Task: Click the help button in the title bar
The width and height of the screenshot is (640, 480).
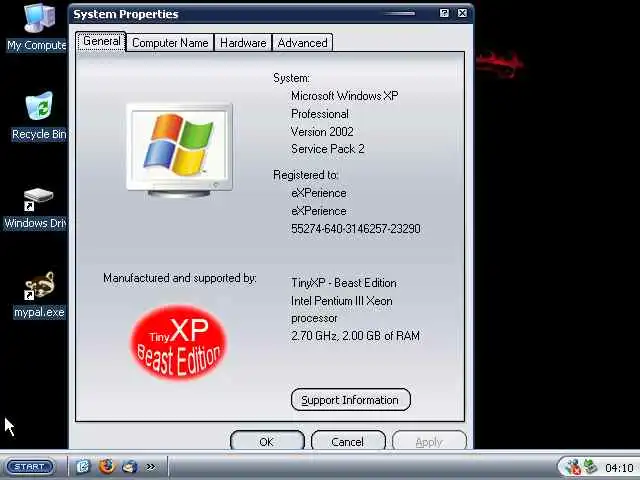Action: 444,13
